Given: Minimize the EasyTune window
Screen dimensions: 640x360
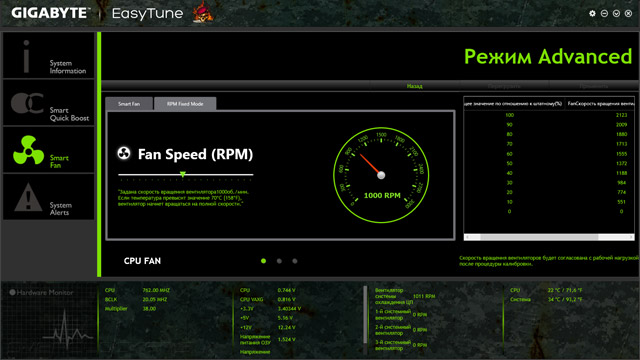Looking at the screenshot, I should [604, 13].
